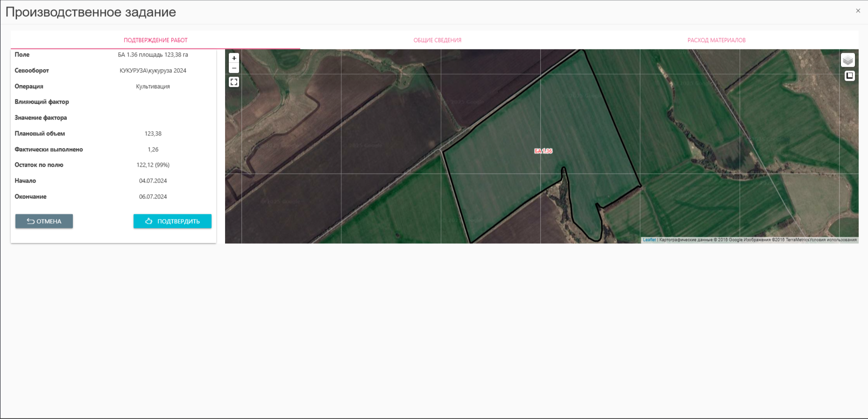Image resolution: width=868 pixels, height=419 pixels.
Task: Zoom in on the map
Action: [234, 58]
